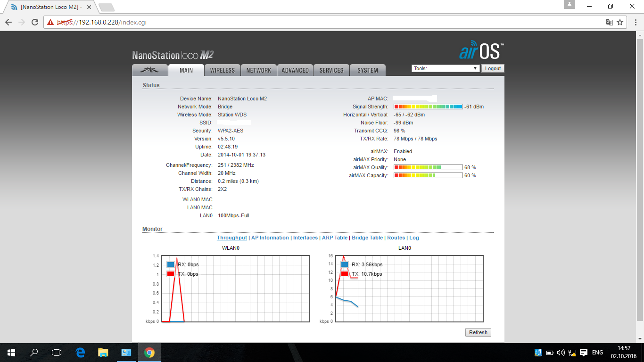This screenshot has width=644, height=362.
Task: Click the Noise Floor value "-99 dBm"
Action: (404, 123)
